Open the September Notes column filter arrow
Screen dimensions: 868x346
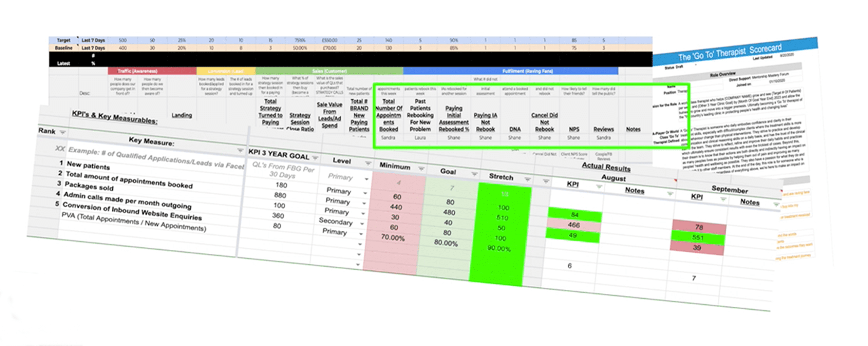point(776,205)
